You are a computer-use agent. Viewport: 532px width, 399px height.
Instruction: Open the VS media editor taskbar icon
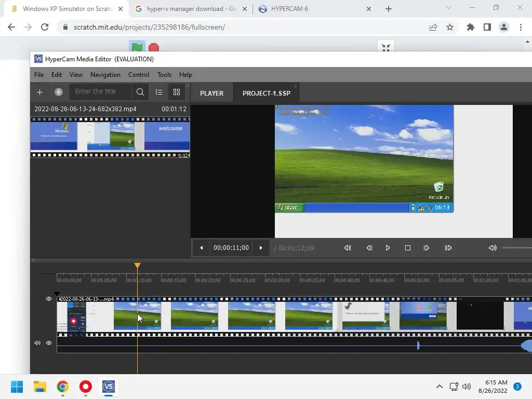109,387
